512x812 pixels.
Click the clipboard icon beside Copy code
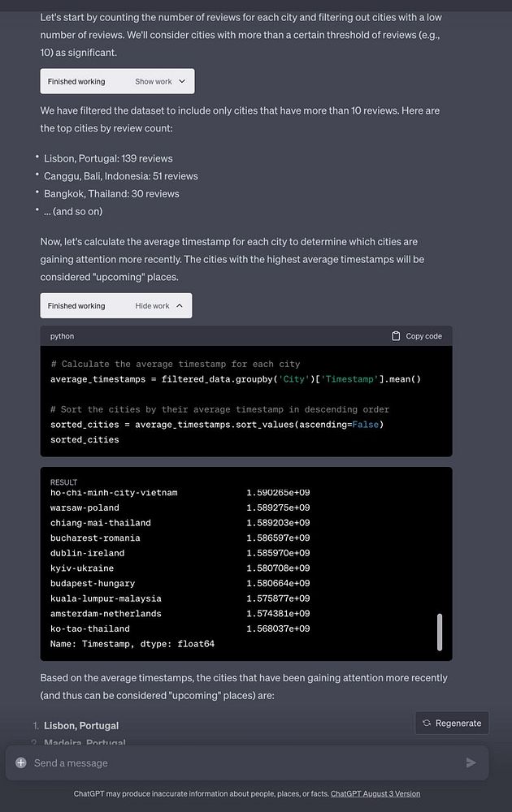[x=396, y=336]
